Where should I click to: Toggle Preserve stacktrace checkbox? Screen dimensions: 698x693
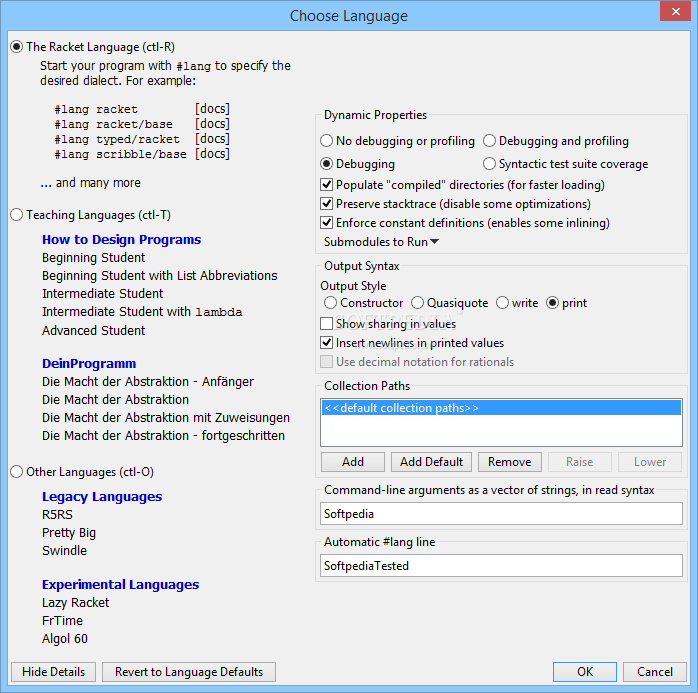pyautogui.click(x=326, y=203)
